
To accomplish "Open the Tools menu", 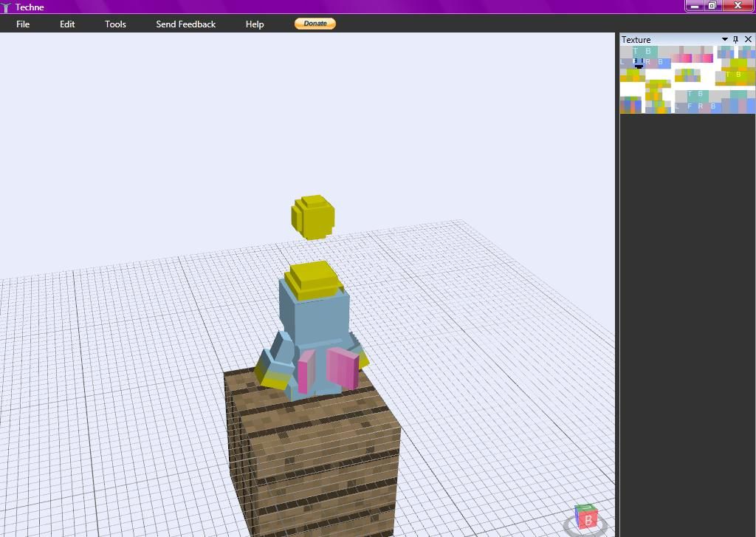I will pos(115,24).
